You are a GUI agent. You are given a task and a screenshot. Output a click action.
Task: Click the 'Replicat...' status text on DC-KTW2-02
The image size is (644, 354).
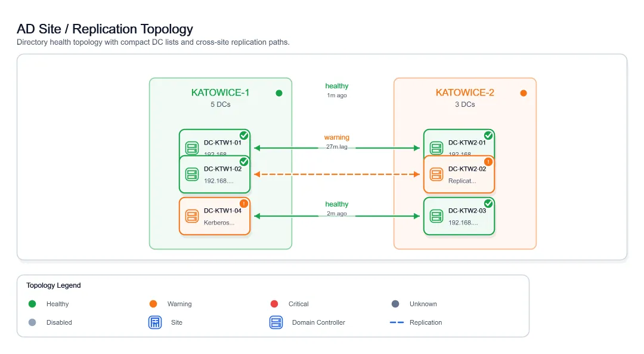coord(462,181)
